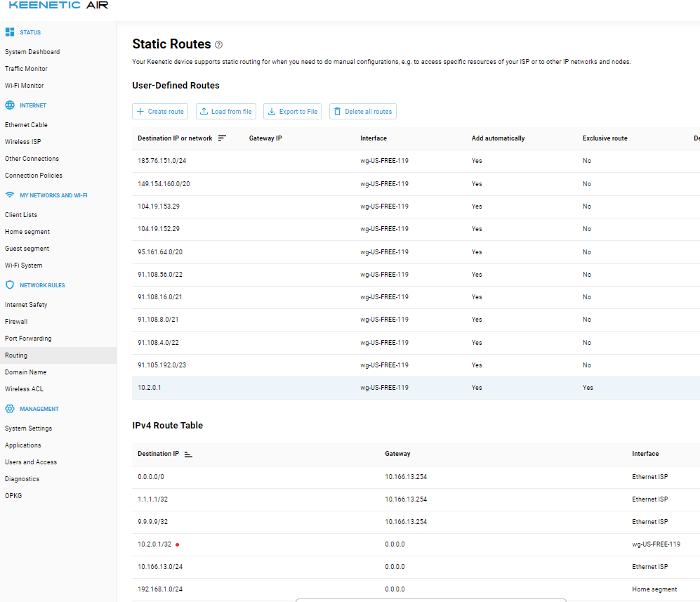Click the Network Rules shield icon
The width and height of the screenshot is (700, 602).
pyautogui.click(x=10, y=285)
